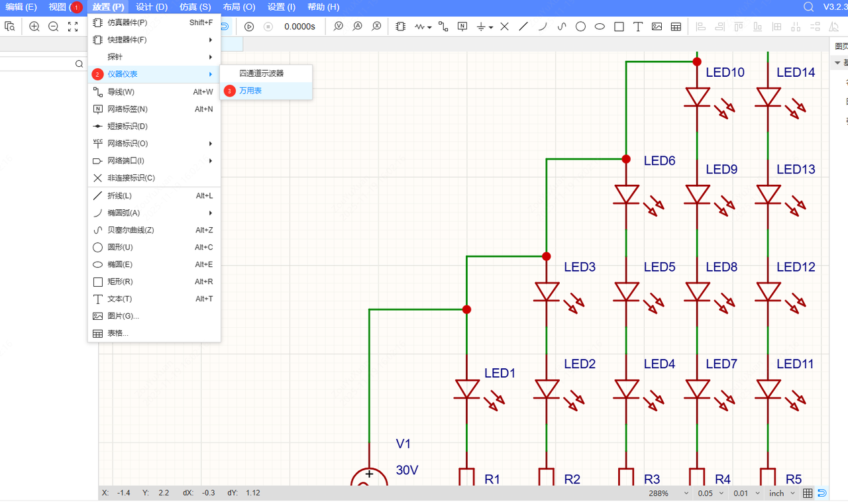Open the 288% zoom level dropdown

668,493
